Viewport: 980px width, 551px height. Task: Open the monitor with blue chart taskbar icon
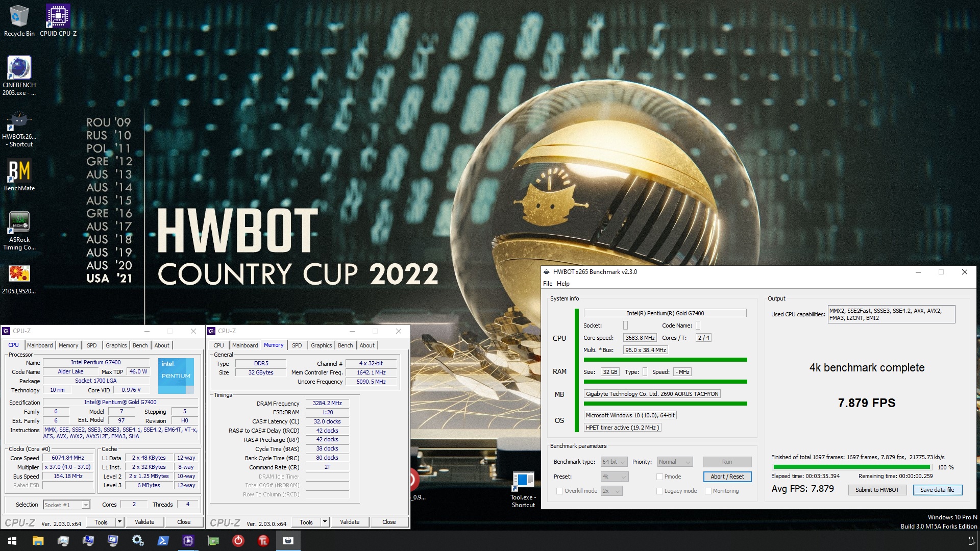(88, 541)
